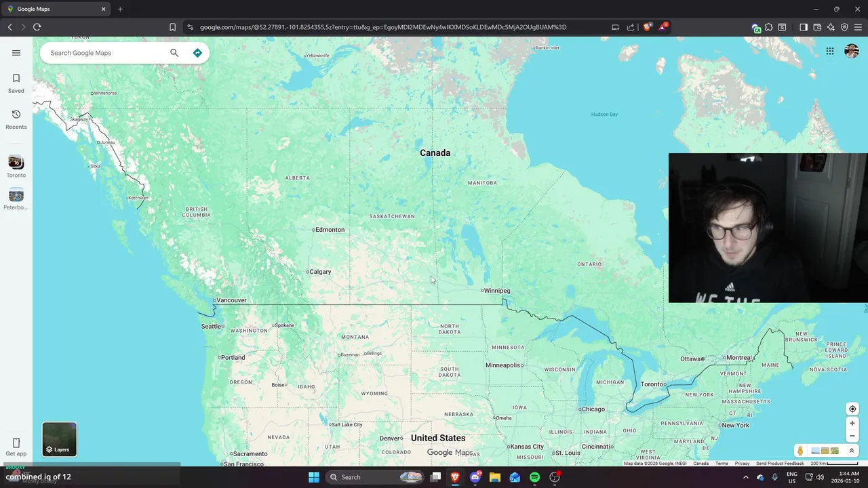Click the browser address bar URL
This screenshot has height=488, width=868.
coord(383,27)
